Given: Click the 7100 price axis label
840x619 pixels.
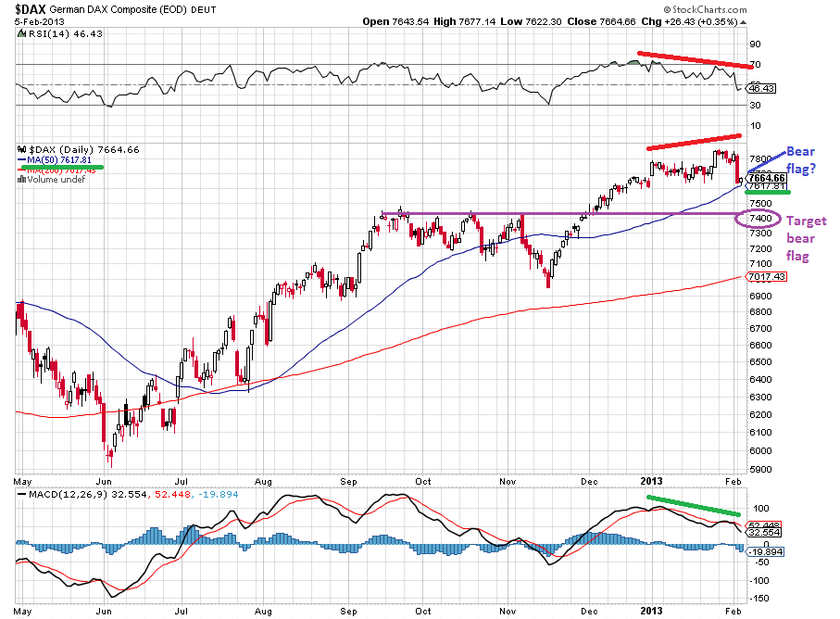Looking at the screenshot, I should coord(760,264).
